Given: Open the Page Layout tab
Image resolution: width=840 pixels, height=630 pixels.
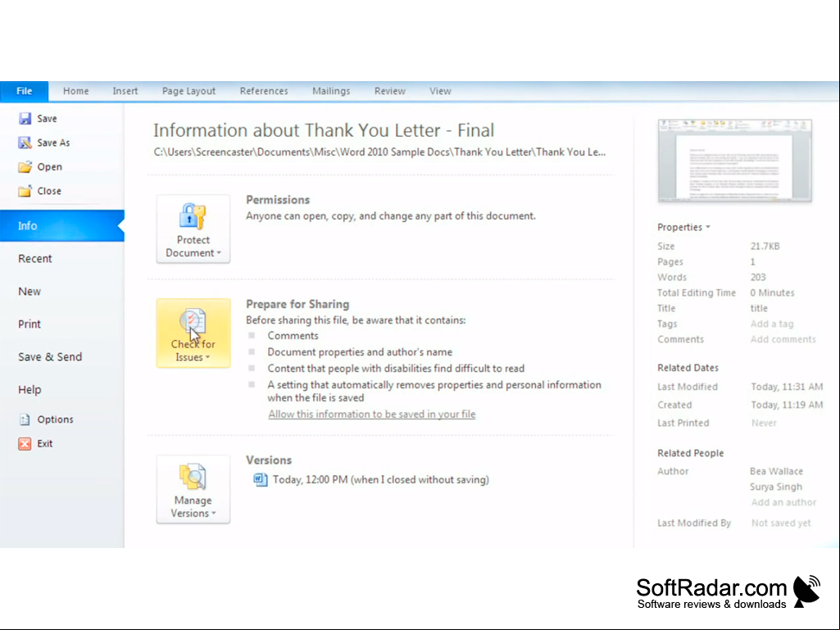Looking at the screenshot, I should pos(189,91).
